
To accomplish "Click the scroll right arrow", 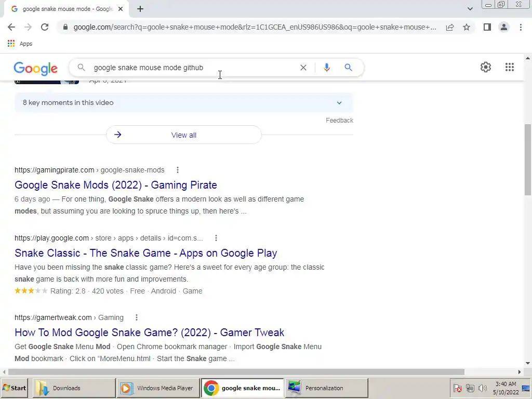I will point(520,372).
